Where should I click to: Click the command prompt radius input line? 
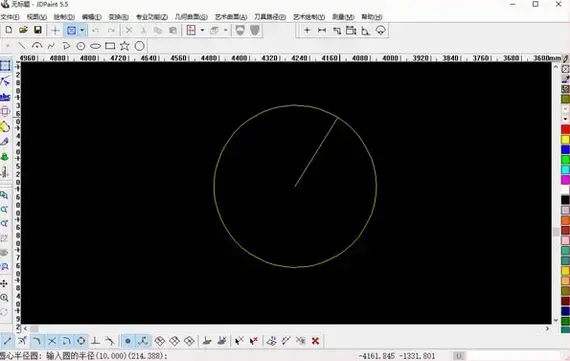84,356
